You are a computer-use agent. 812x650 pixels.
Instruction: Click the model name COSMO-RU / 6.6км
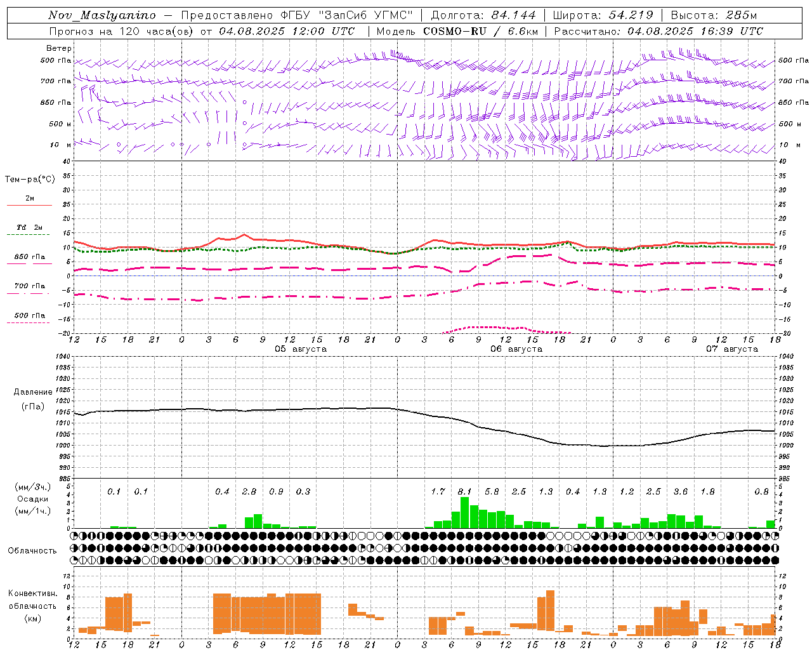(481, 31)
